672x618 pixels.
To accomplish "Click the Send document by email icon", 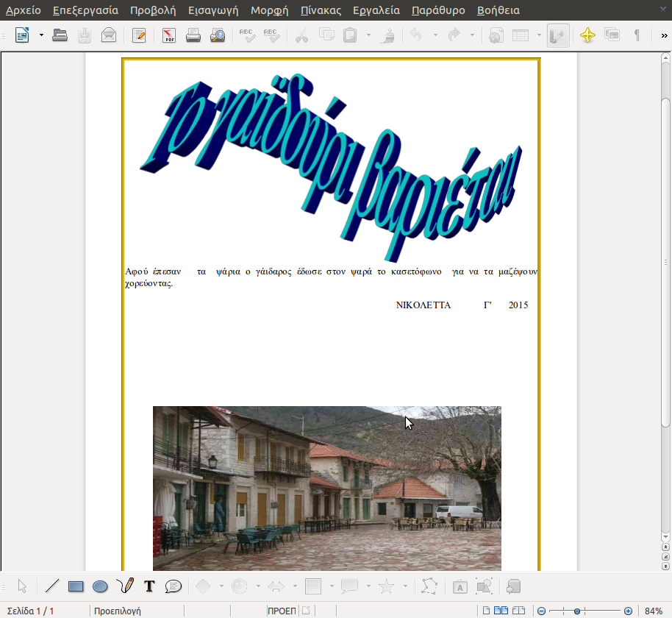I will (109, 35).
